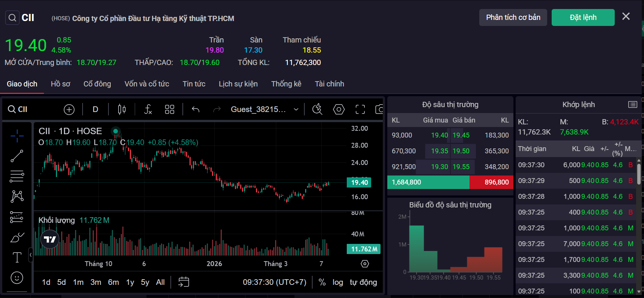The image size is (644, 298).
Task: Open the indicators fx menu
Action: point(148,109)
